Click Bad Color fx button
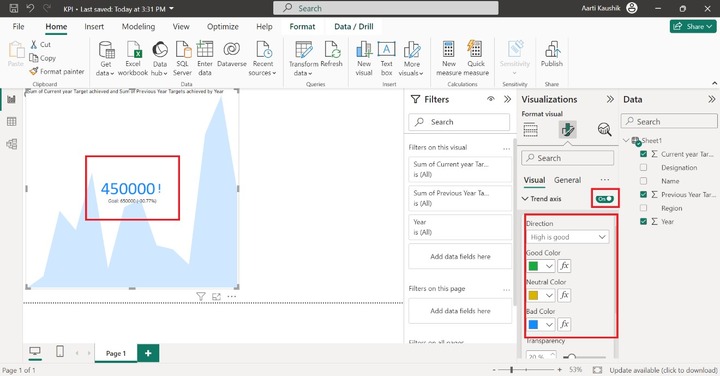 tap(564, 324)
